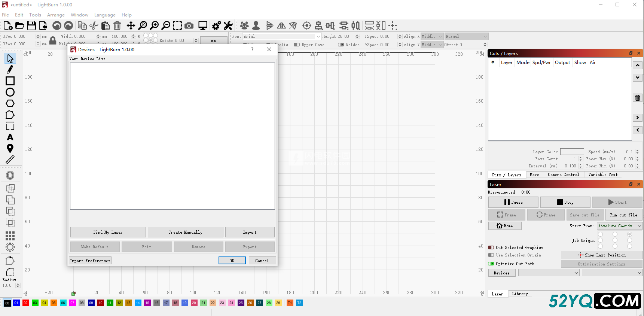
Task: Click Import Preferences button
Action: [90, 261]
